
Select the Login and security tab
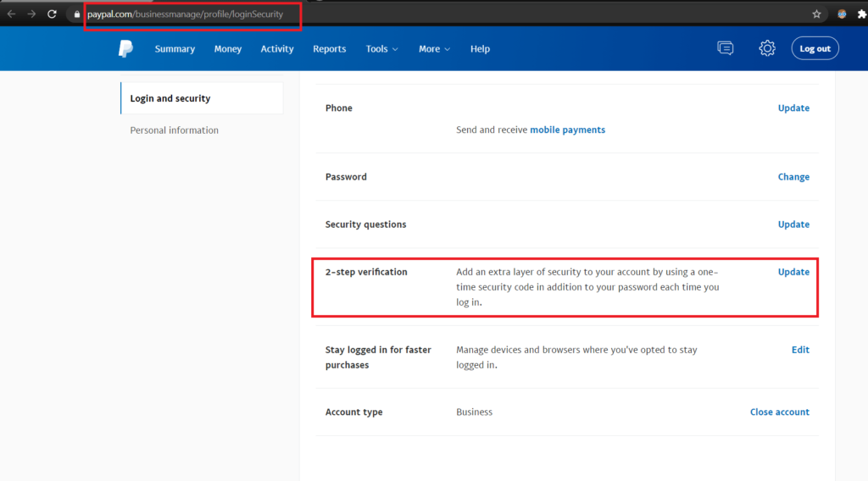(170, 98)
